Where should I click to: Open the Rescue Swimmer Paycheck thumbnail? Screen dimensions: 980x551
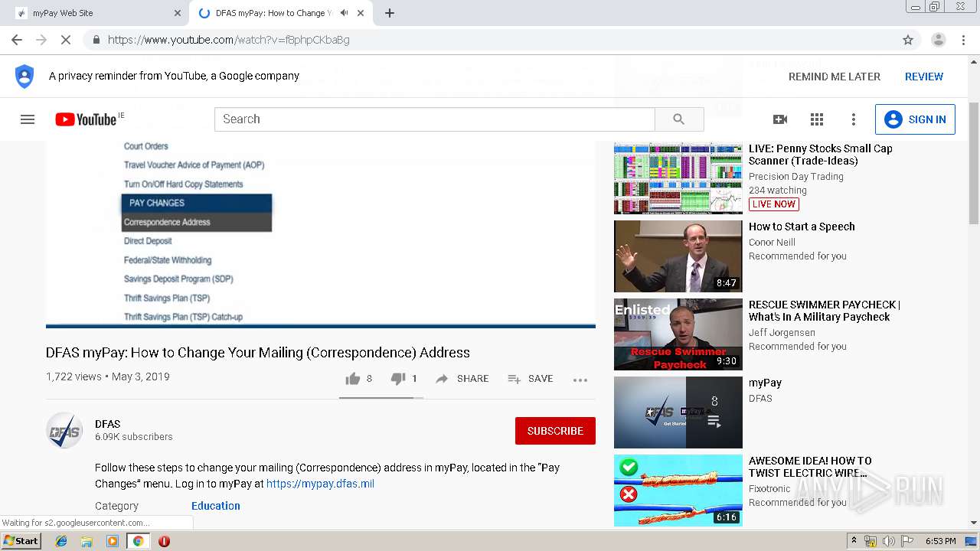click(x=678, y=334)
